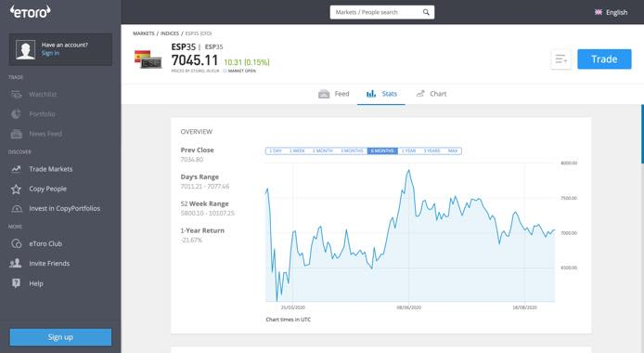Select the Stats tab
This screenshot has width=644, height=353.
coord(381,94)
